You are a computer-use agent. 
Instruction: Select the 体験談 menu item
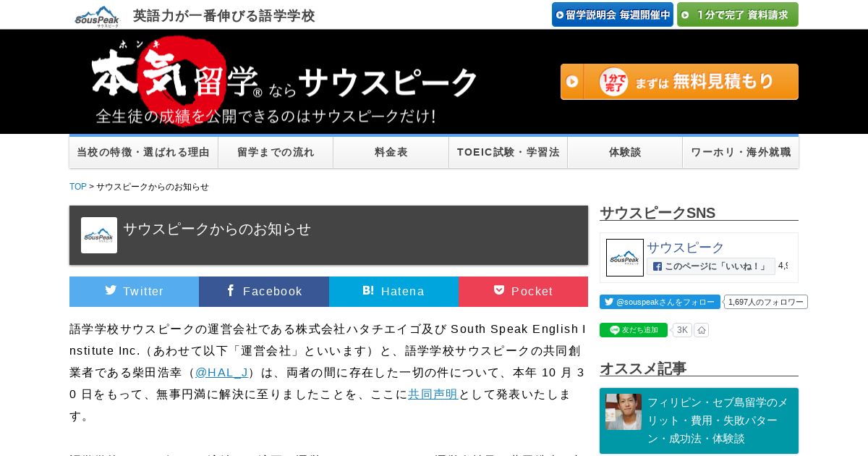[625, 152]
